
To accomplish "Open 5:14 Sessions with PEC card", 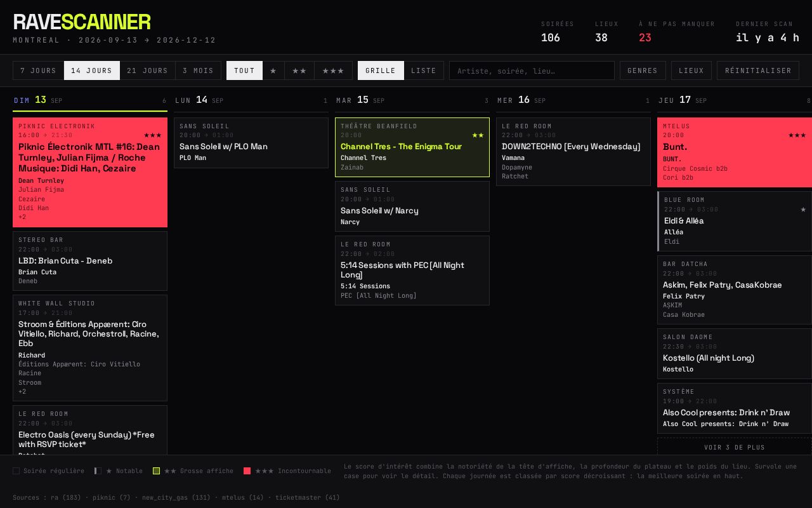I will pyautogui.click(x=412, y=271).
